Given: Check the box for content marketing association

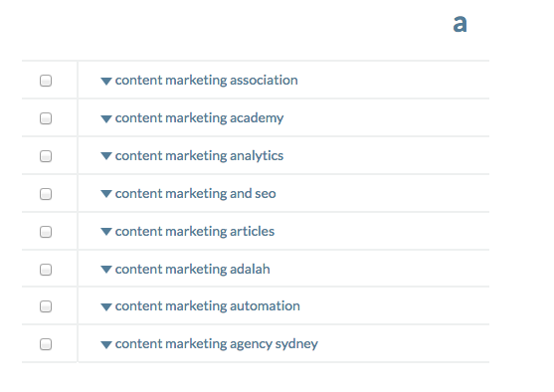Looking at the screenshot, I should [46, 81].
